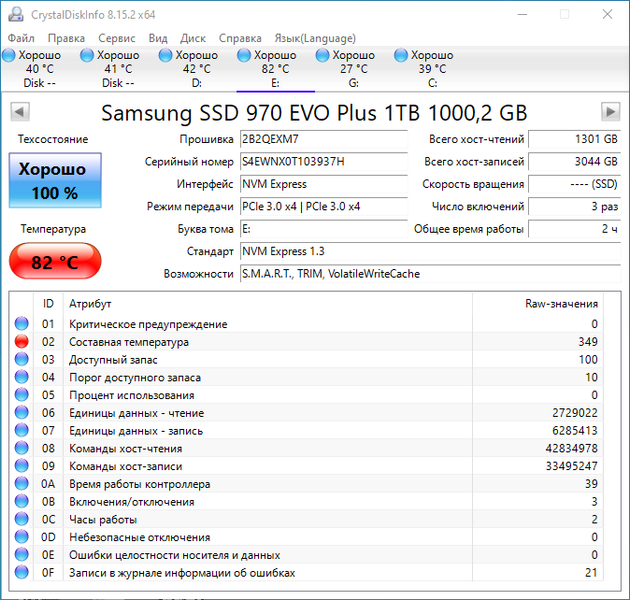Viewport: 630px width, 600px height.
Task: Click the status orb for attribute 08
Action: (x=22, y=448)
